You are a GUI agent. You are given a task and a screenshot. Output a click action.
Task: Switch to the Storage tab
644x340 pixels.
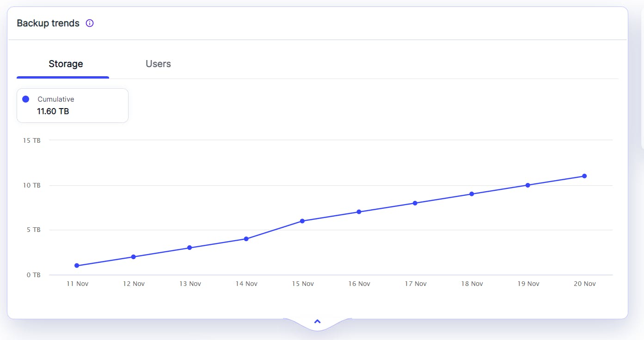point(66,64)
